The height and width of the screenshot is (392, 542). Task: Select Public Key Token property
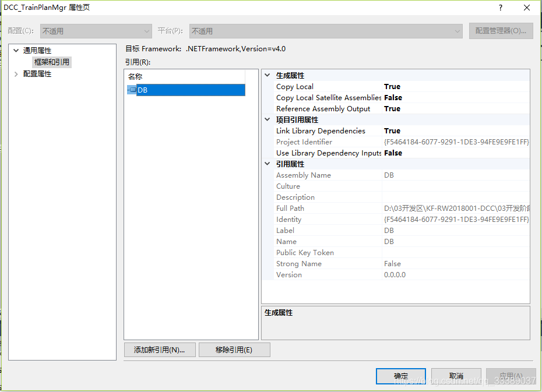(402, 252)
